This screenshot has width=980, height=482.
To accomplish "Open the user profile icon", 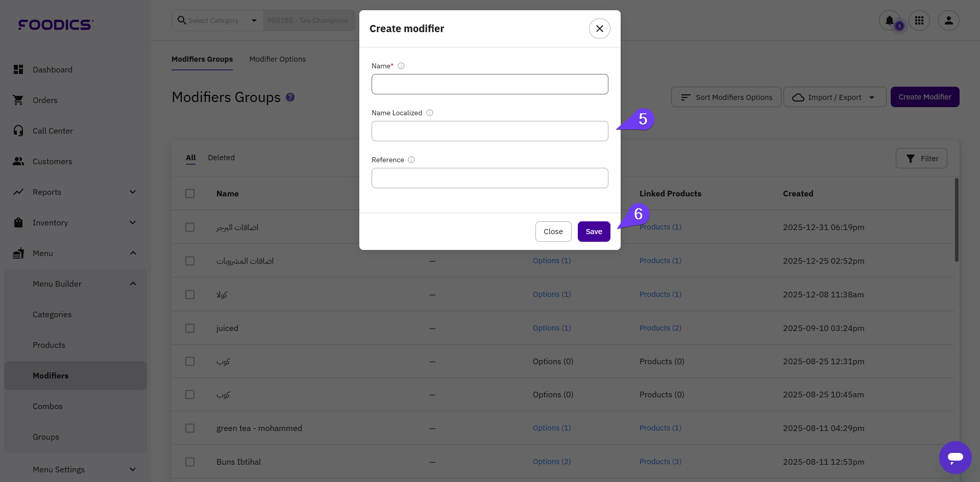I will pyautogui.click(x=948, y=20).
